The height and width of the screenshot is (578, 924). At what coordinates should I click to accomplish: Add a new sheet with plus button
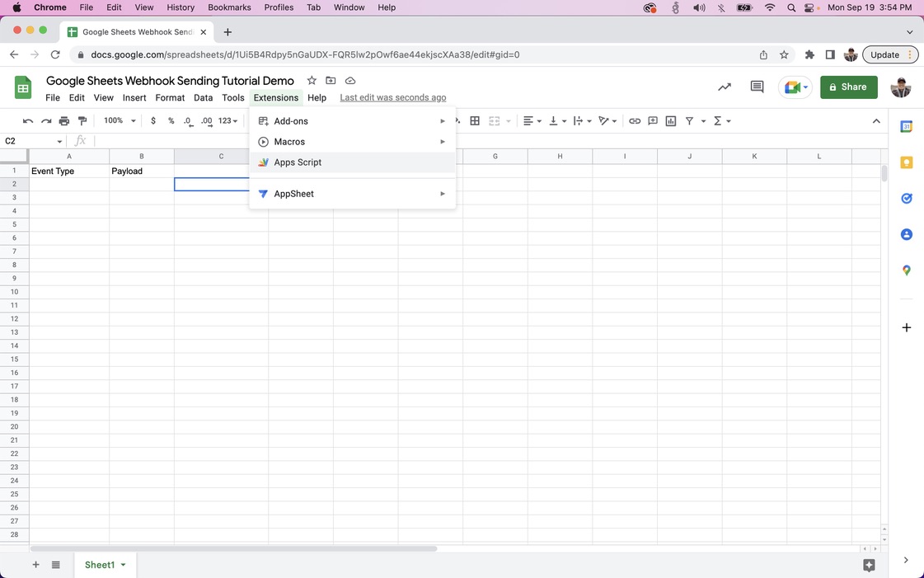click(x=36, y=565)
